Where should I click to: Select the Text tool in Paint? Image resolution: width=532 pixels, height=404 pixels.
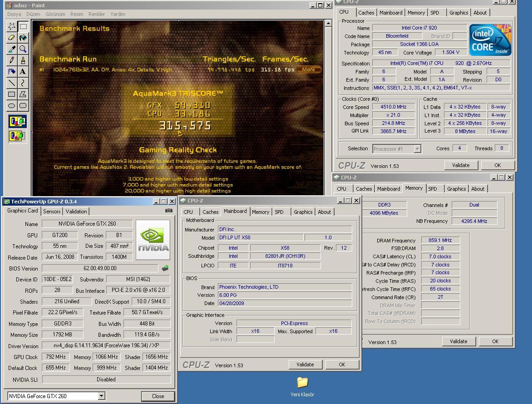point(23,72)
